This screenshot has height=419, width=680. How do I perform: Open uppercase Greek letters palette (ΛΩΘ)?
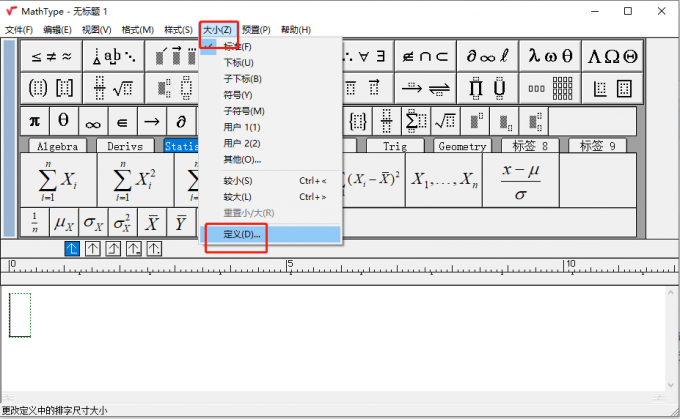[x=612, y=56]
